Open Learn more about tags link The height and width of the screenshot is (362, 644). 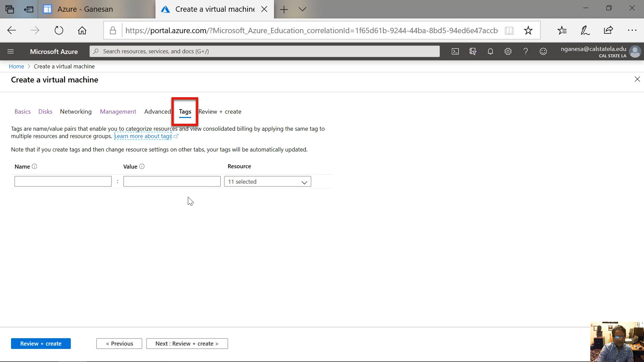pyautogui.click(x=143, y=136)
